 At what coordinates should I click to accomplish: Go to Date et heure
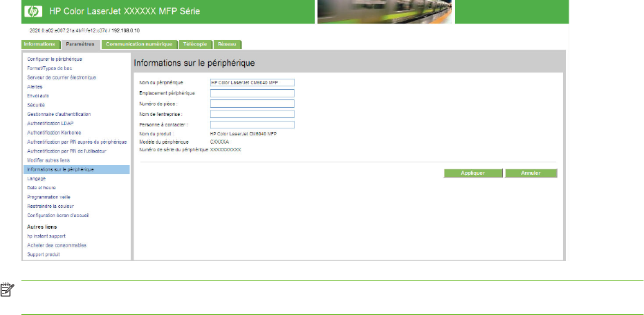click(x=42, y=187)
